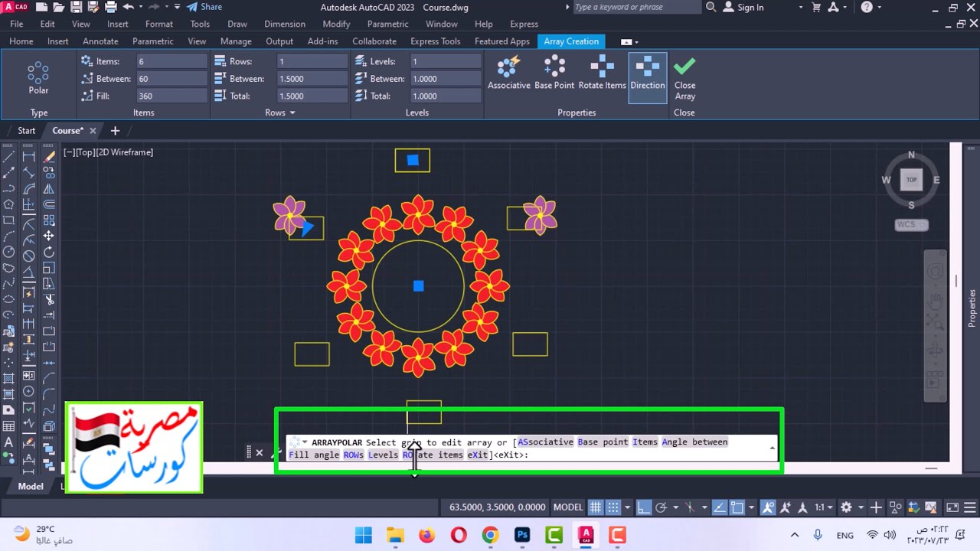This screenshot has width=980, height=551.
Task: Click the Help question mark icon
Action: [x=867, y=7]
